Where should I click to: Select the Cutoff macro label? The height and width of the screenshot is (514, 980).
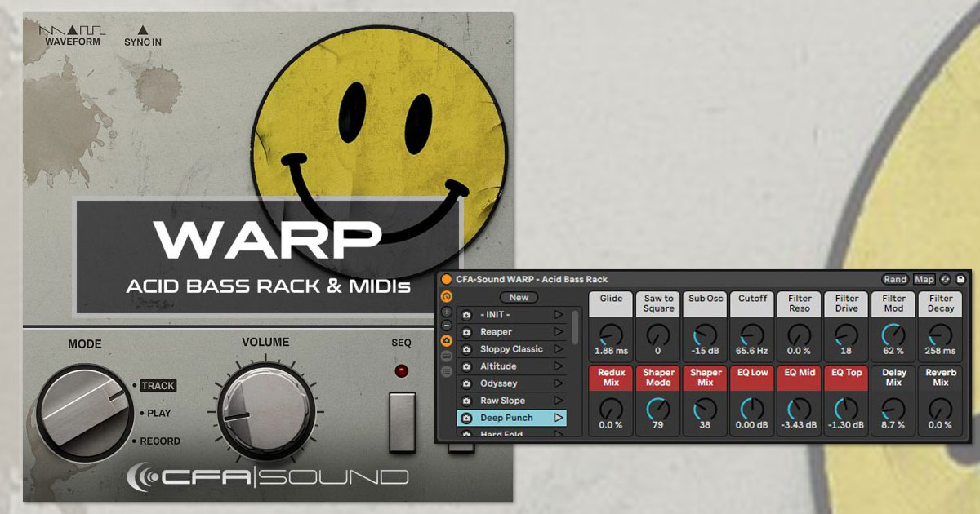(x=752, y=304)
